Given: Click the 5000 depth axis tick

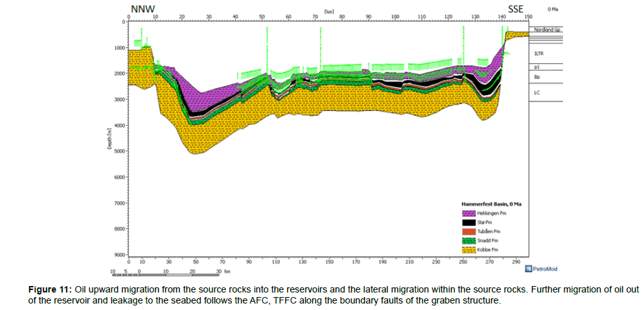Looking at the screenshot, I should pos(118,151).
